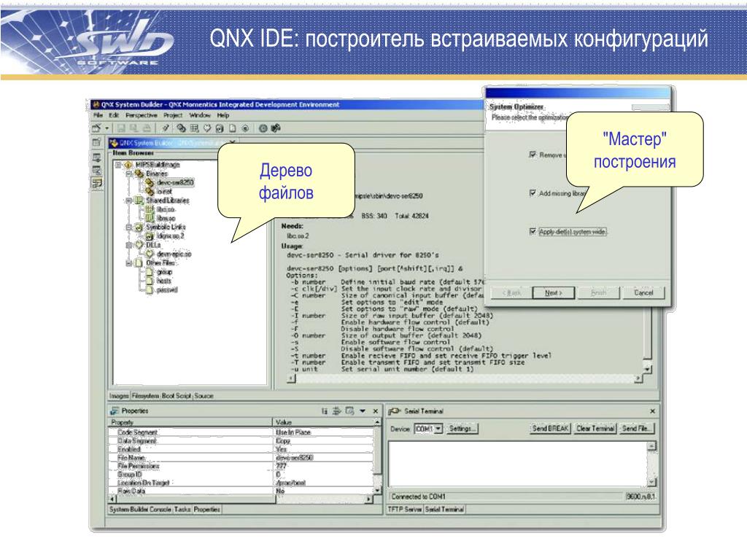This screenshot has width=747, height=560.
Task: Open the Window menu
Action: [x=200, y=115]
